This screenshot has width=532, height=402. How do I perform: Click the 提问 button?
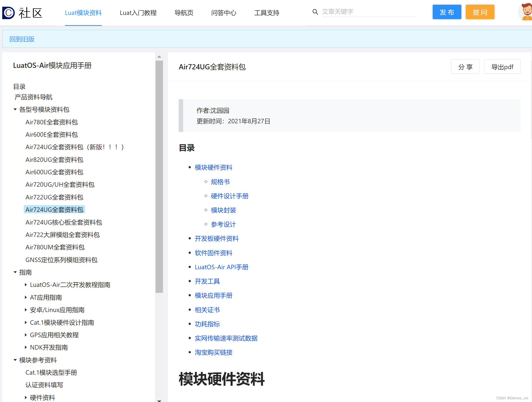(x=480, y=12)
